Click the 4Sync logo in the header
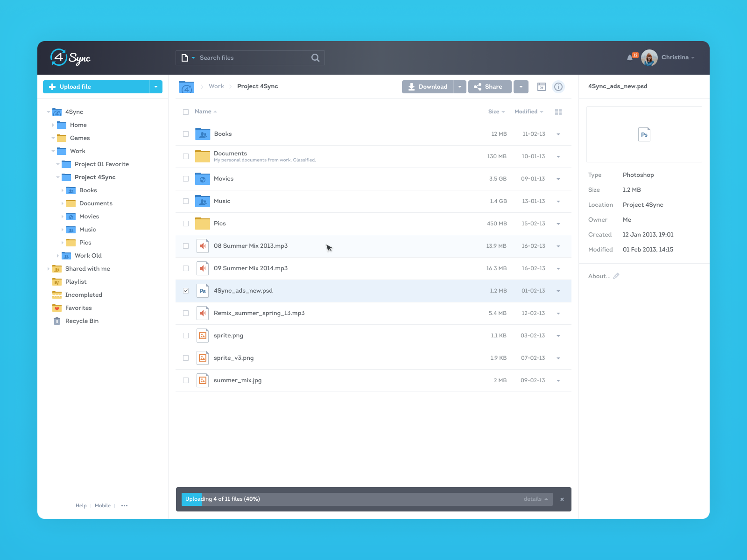The height and width of the screenshot is (560, 747). (70, 57)
